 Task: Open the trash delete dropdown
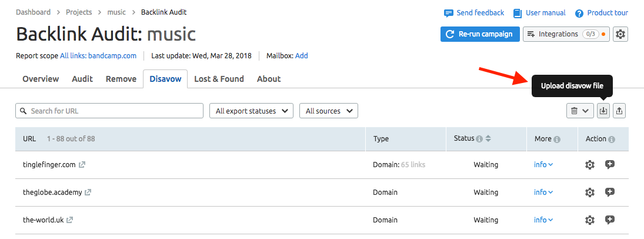pyautogui.click(x=580, y=111)
